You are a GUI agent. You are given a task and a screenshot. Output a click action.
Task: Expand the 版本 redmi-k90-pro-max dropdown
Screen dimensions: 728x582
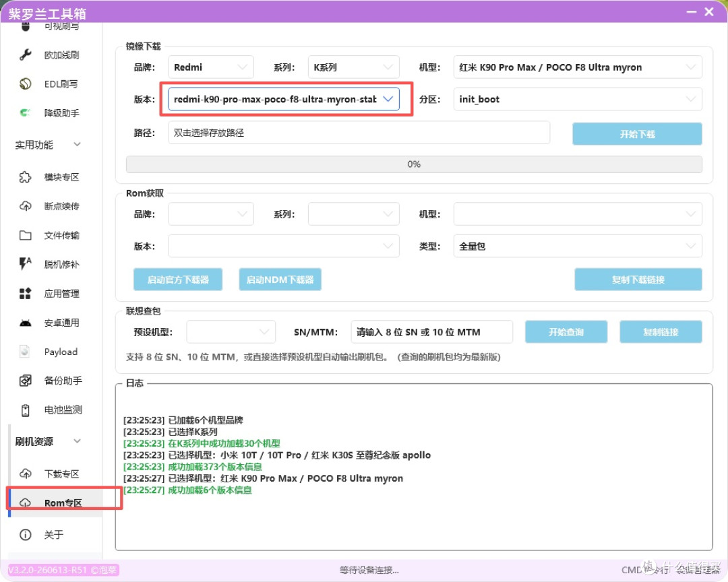pyautogui.click(x=284, y=99)
